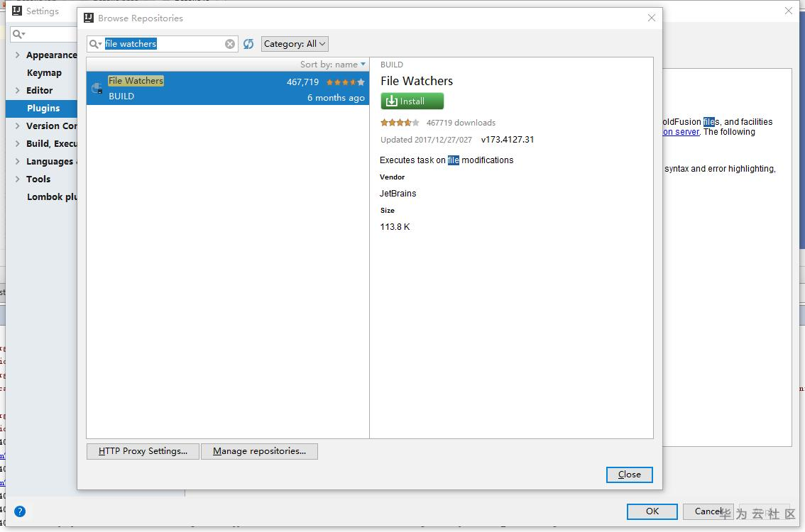Select Keymap in the Settings tree
805x532 pixels.
pyautogui.click(x=44, y=73)
